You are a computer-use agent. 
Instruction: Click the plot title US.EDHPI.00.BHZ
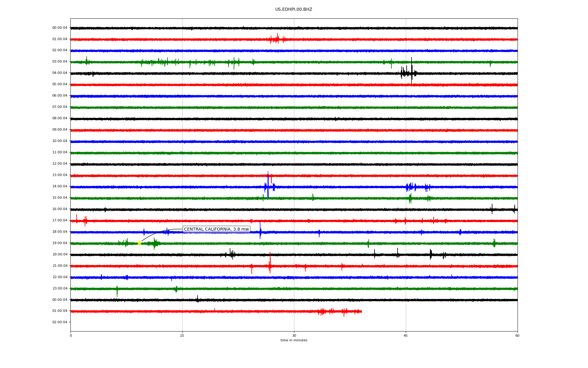click(x=294, y=10)
